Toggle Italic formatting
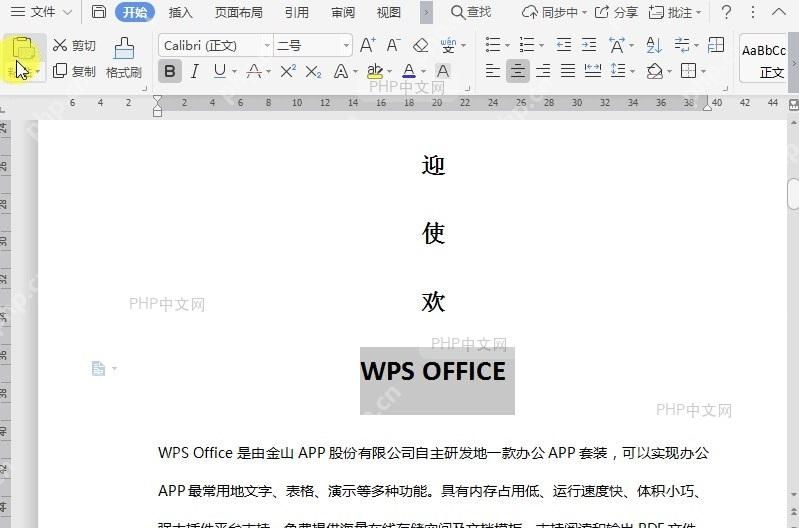This screenshot has height=528, width=799. tap(195, 71)
